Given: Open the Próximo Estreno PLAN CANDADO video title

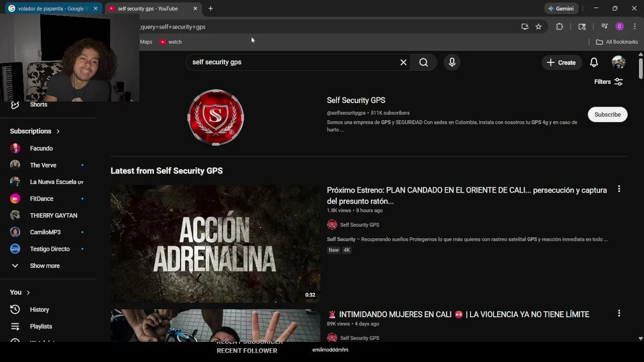Looking at the screenshot, I should pyautogui.click(x=467, y=196).
